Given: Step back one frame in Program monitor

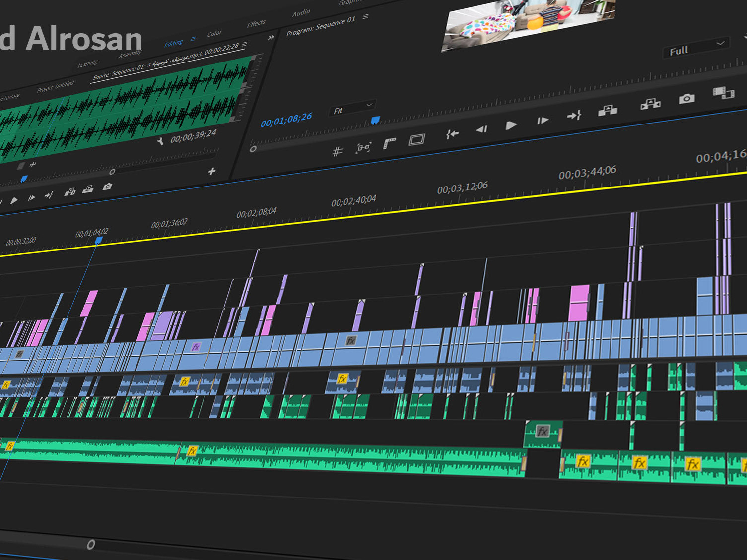Looking at the screenshot, I should (481, 129).
